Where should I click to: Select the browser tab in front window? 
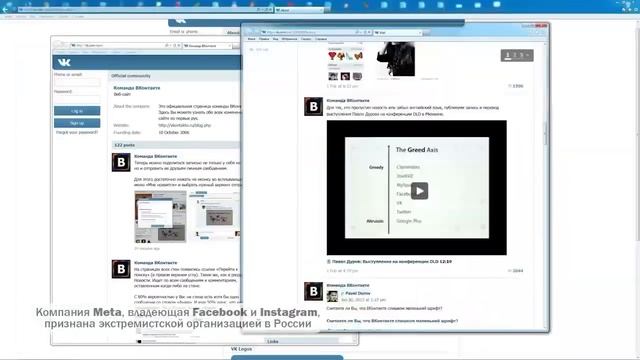398,32
